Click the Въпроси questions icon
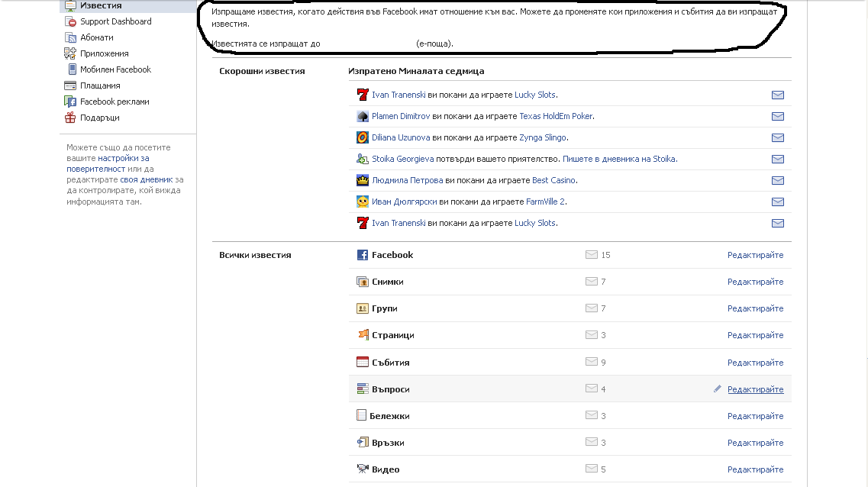The width and height of the screenshot is (868, 487). click(x=363, y=389)
